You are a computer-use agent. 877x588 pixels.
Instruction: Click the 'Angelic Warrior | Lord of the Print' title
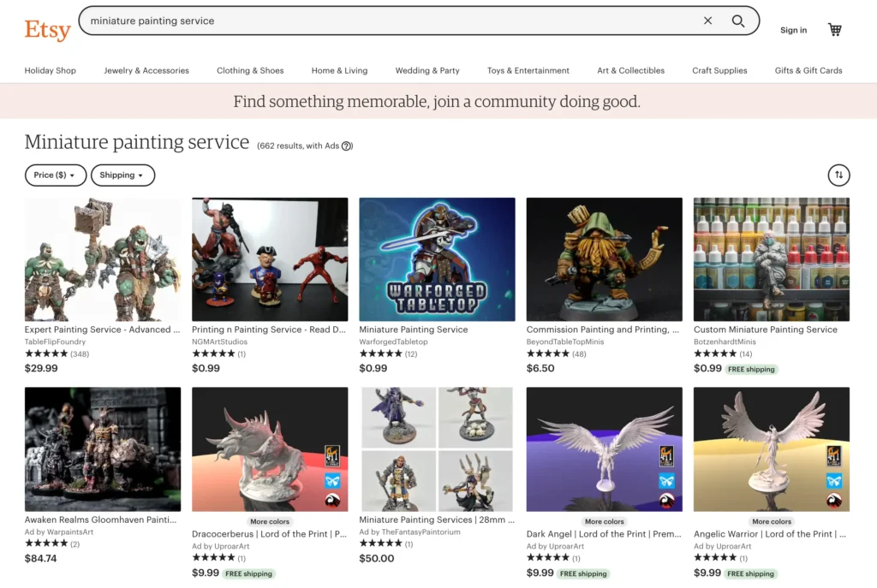click(x=770, y=534)
